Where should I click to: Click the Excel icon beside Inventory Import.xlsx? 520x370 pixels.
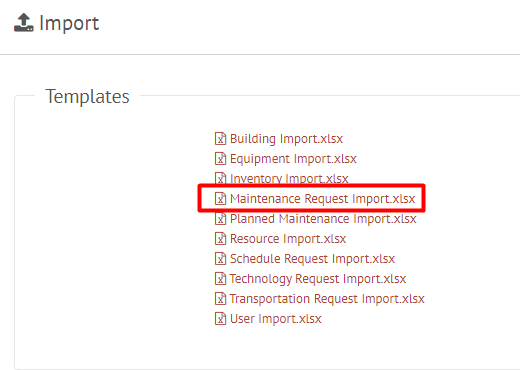click(x=220, y=178)
